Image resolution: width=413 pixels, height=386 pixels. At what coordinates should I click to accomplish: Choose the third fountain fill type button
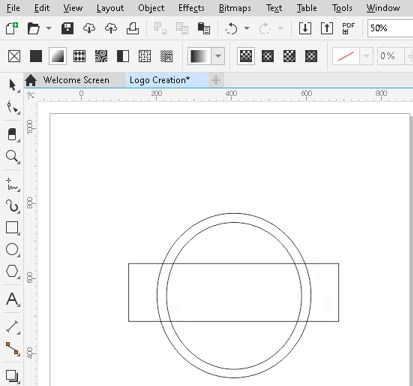pyautogui.click(x=289, y=56)
